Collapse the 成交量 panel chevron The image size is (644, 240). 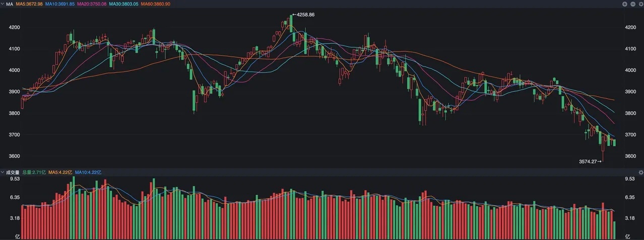[x=3, y=173]
